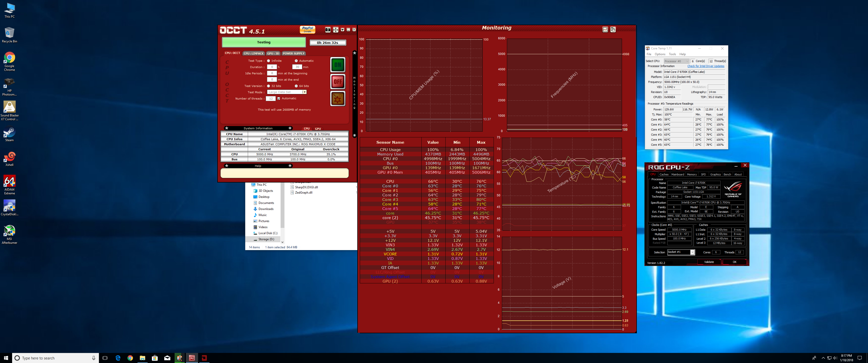Select the 64 bits test version

point(296,86)
